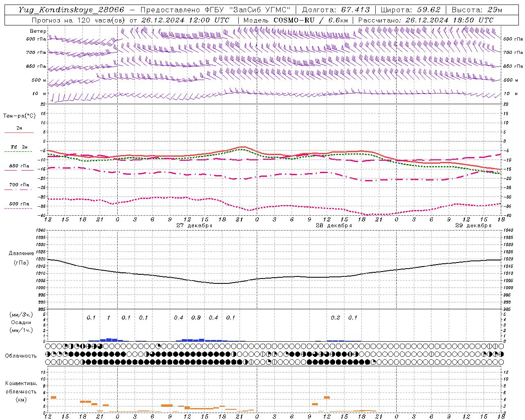Image resolution: width=525 pixels, height=420 pixels.
Task: Click the 700 гПа temperature legend entry
Action: [x=19, y=185]
